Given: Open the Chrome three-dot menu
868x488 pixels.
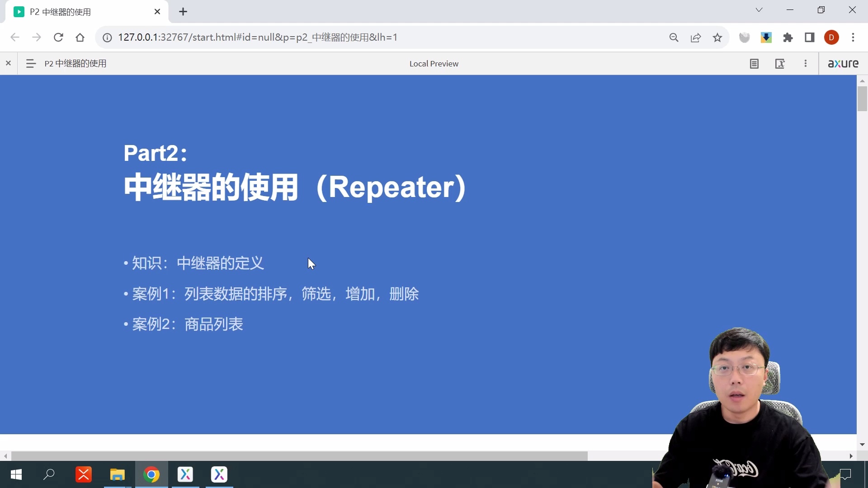Looking at the screenshot, I should tap(854, 38).
